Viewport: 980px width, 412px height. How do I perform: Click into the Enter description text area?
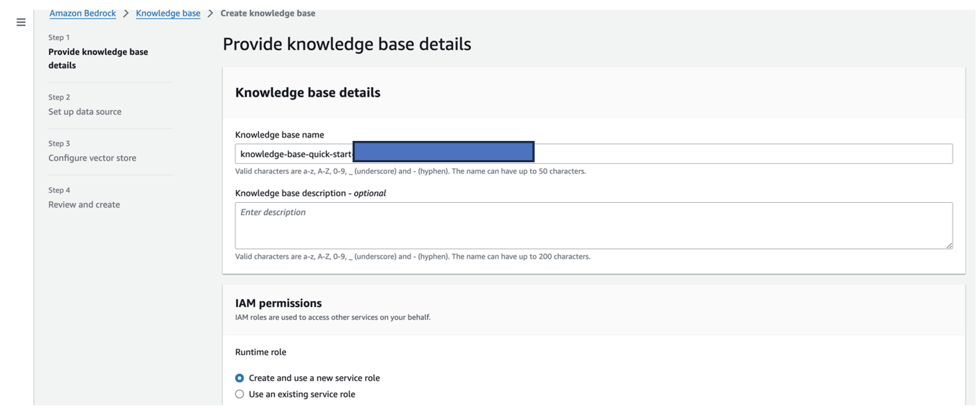coord(594,226)
